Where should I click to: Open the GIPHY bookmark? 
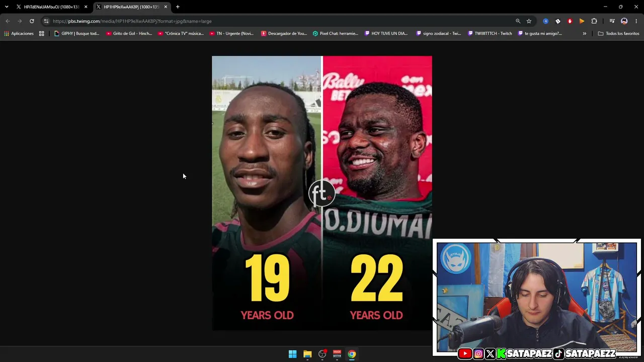[x=77, y=34]
